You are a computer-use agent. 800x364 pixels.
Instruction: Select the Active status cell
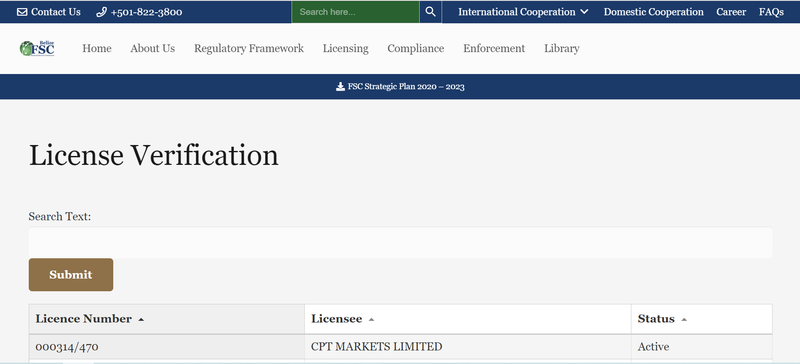point(702,347)
